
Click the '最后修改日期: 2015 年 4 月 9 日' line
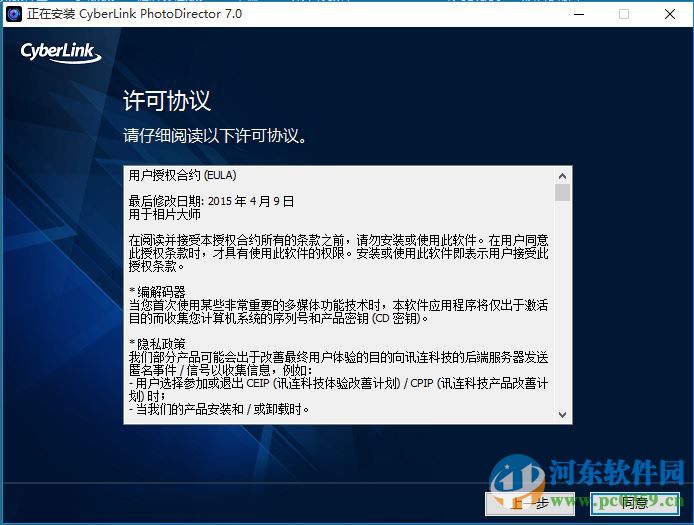coord(211,201)
